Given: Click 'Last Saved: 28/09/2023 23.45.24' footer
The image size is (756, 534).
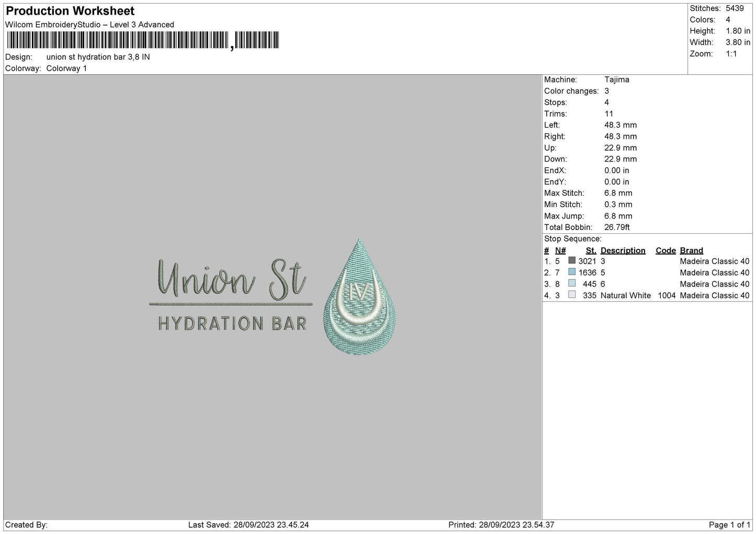Looking at the screenshot, I should coord(248,525).
